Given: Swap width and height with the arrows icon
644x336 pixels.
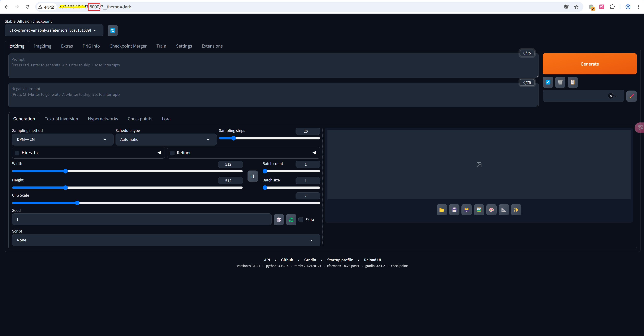Looking at the screenshot, I should click(253, 176).
